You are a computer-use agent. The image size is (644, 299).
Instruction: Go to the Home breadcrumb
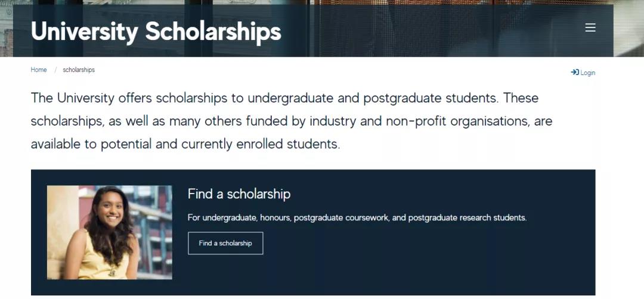pyautogui.click(x=39, y=70)
